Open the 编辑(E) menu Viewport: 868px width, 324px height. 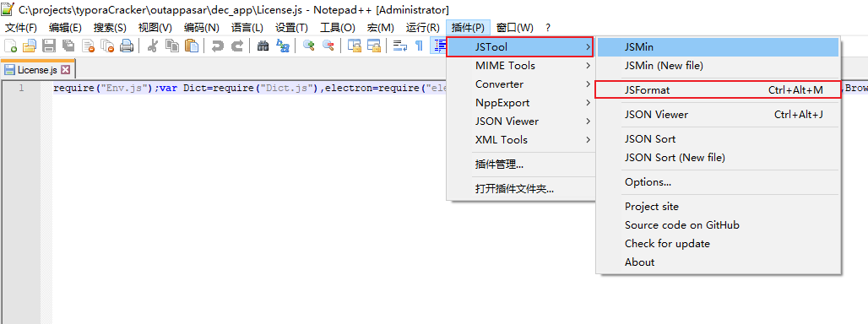[65, 28]
